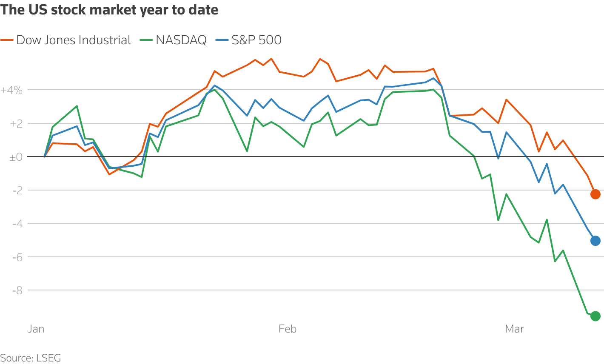
Task: Click the S&P 500 legend label
Action: [256, 40]
